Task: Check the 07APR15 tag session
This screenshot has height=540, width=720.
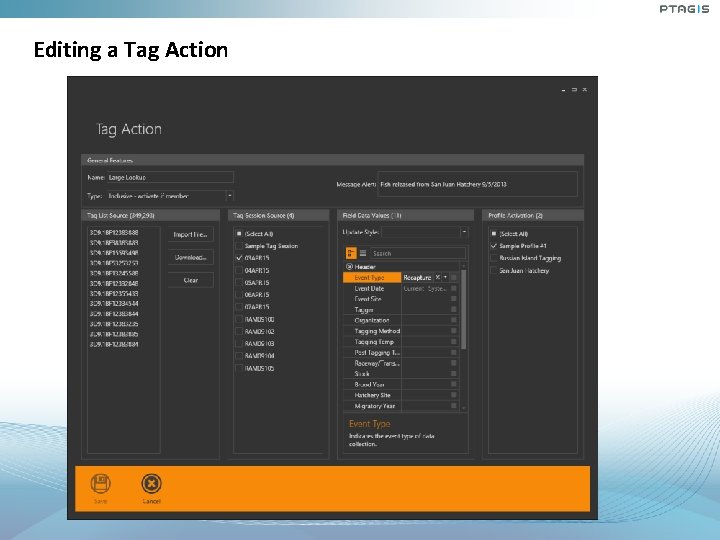Action: tap(239, 307)
